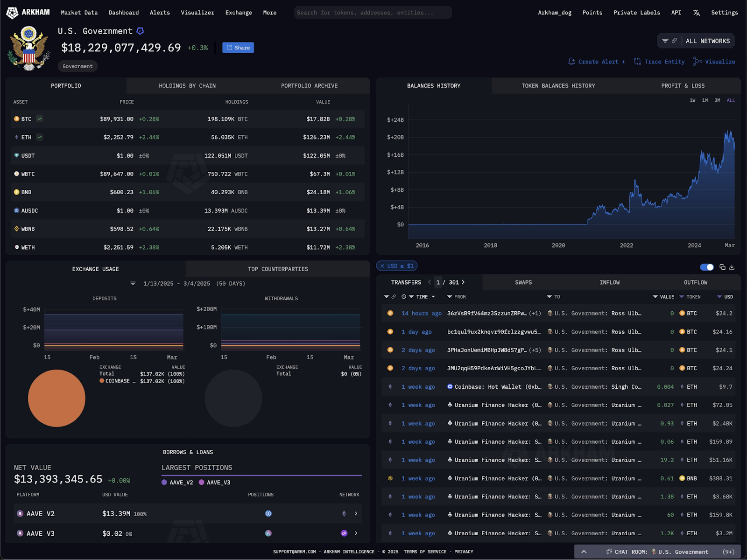Click USDT token icon in portfolio

pyautogui.click(x=16, y=155)
